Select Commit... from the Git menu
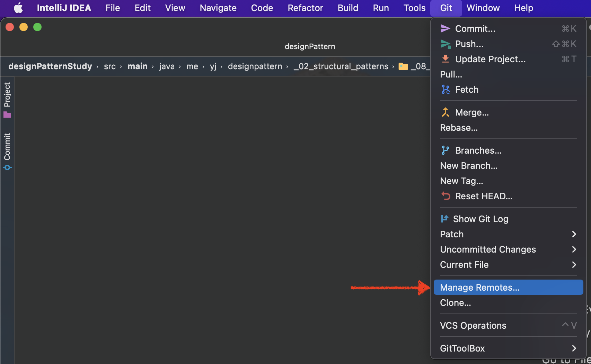591x364 pixels. [508, 28]
